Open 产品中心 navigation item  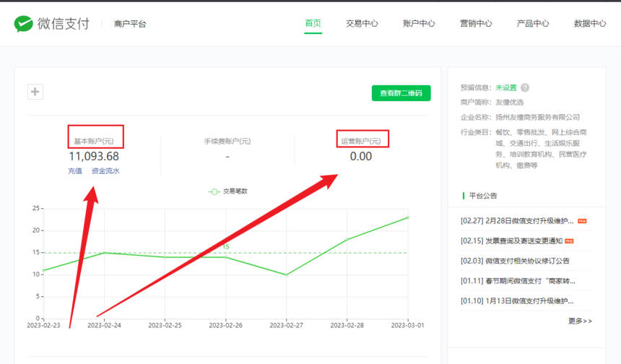[x=533, y=23]
